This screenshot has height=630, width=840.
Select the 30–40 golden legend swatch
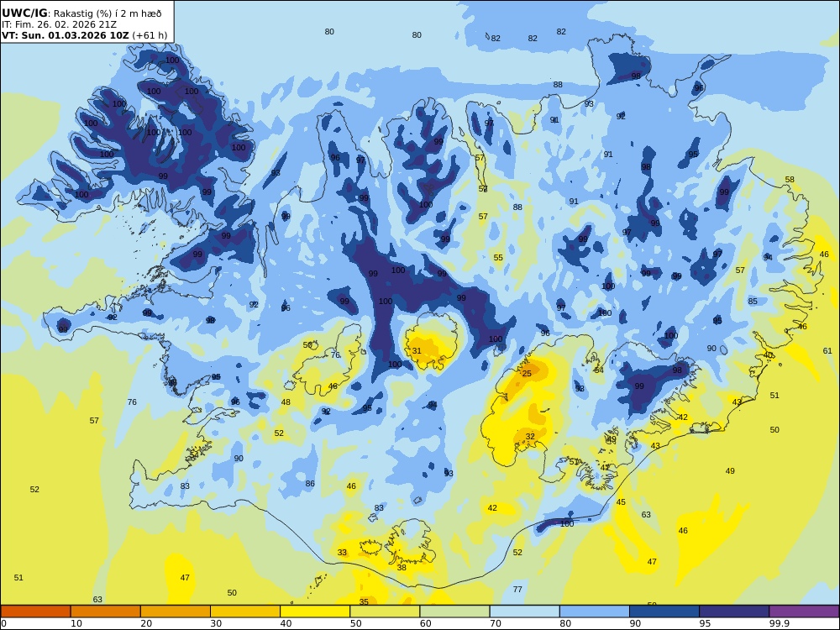[245, 612]
